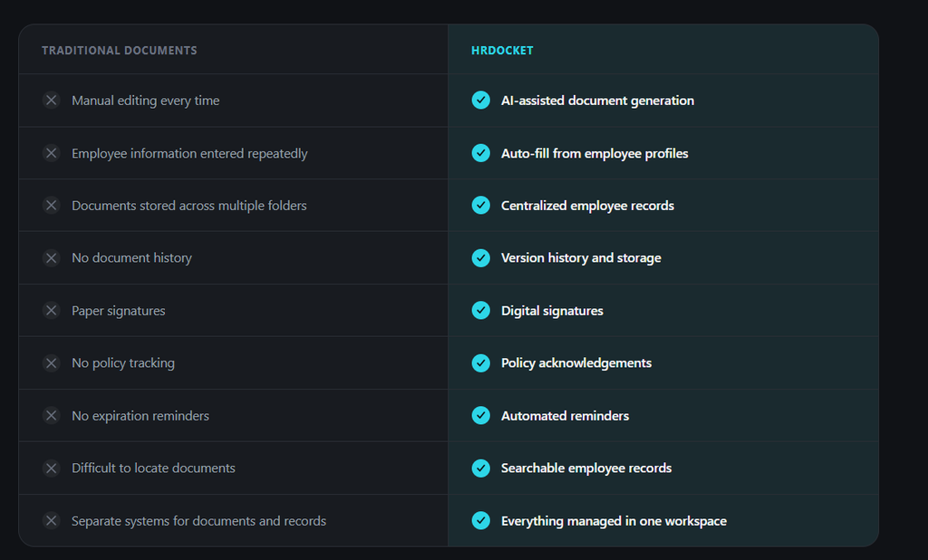Click the X icon beside Manual editing every time
Viewport: 928px width, 560px height.
(52, 100)
